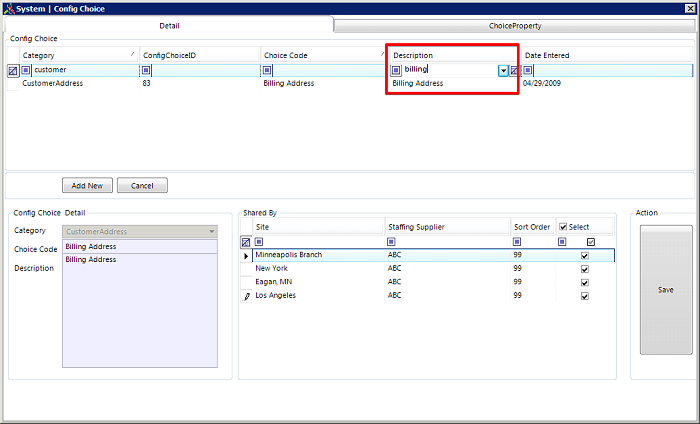Sort by the Date Entered column header
The height and width of the screenshot is (424, 700).
point(607,55)
